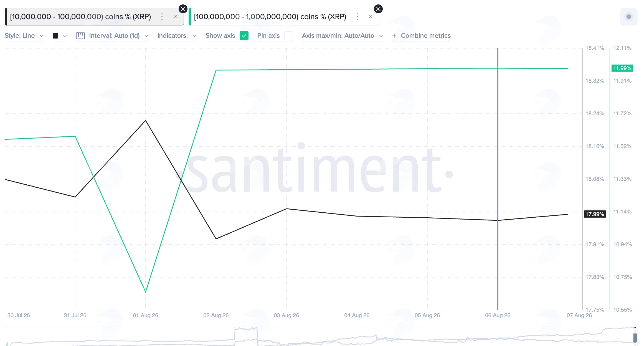Click the black line color swatch
This screenshot has height=346, width=644.
click(x=55, y=36)
